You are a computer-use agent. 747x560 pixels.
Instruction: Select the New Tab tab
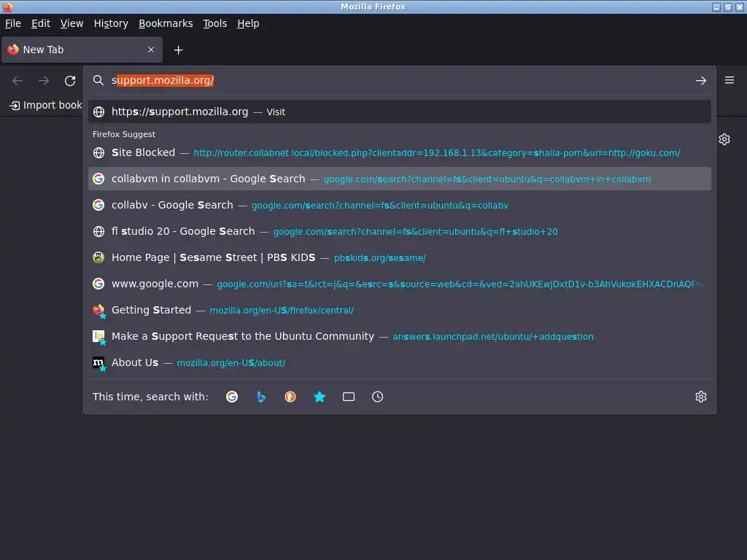tap(82, 50)
